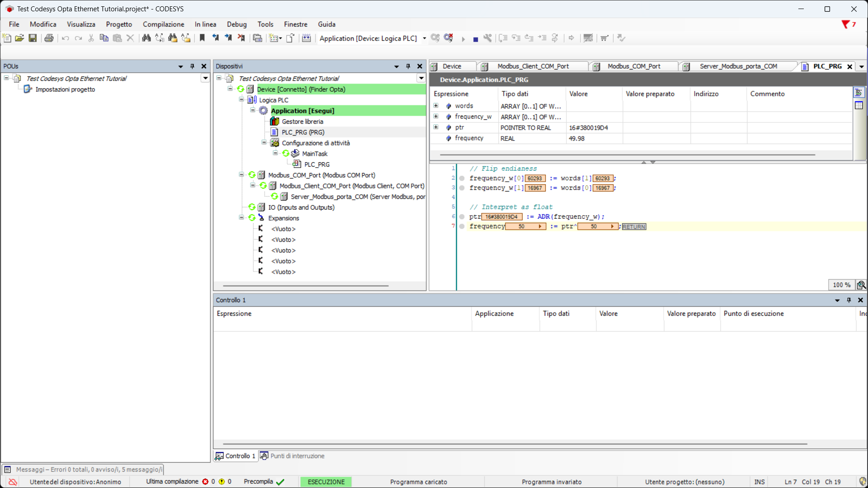Click the red notification filter icon
The width and height of the screenshot is (868, 488).
[845, 24]
